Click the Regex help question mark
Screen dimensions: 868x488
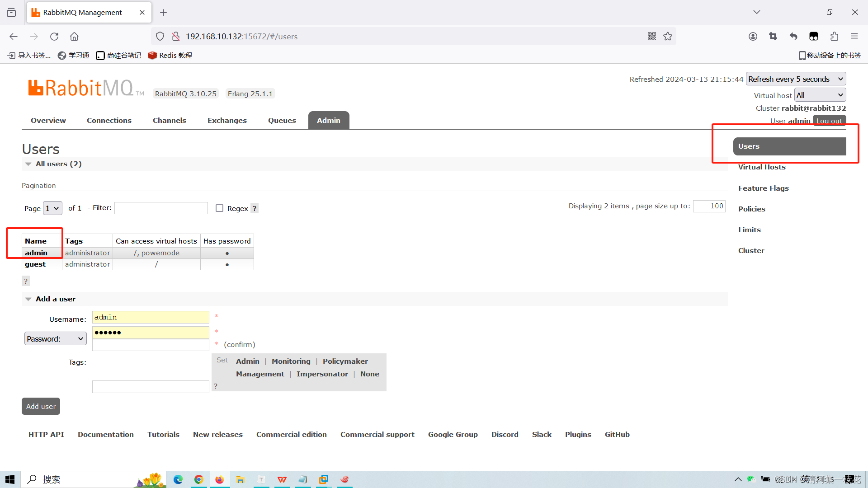255,208
